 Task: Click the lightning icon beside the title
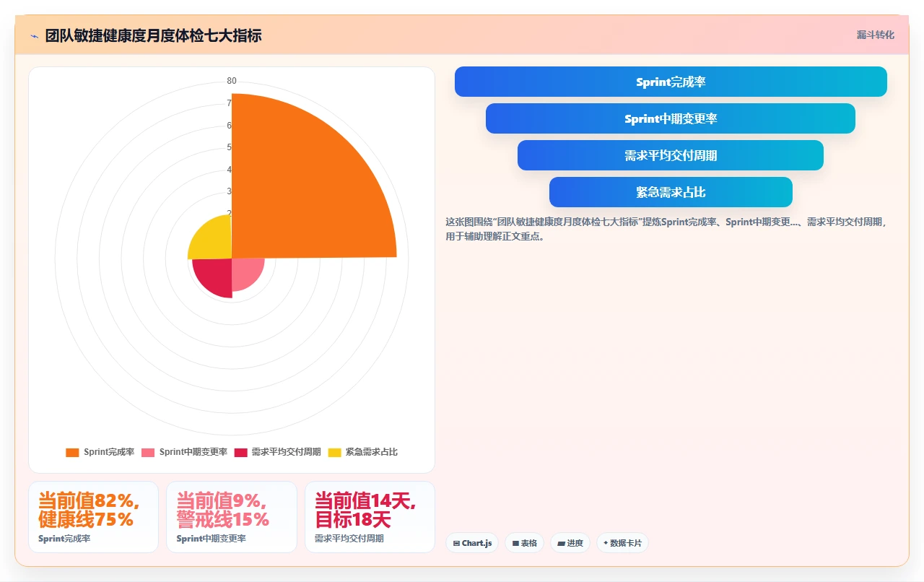coord(34,36)
